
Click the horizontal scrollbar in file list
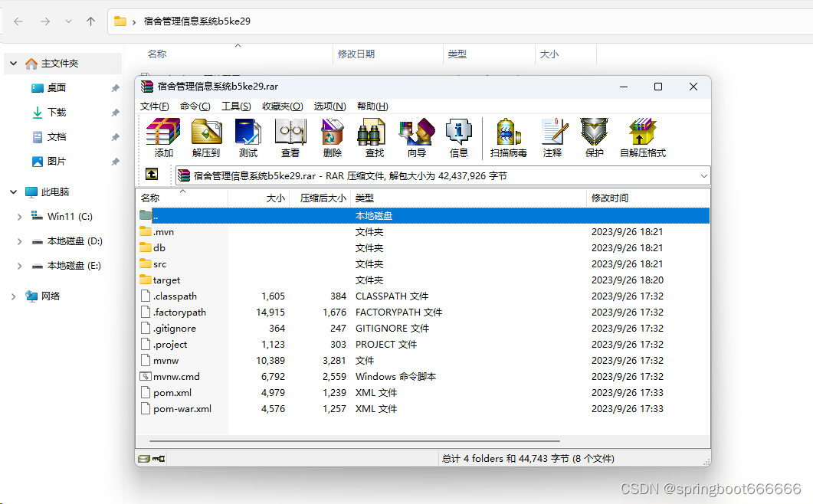click(x=355, y=441)
